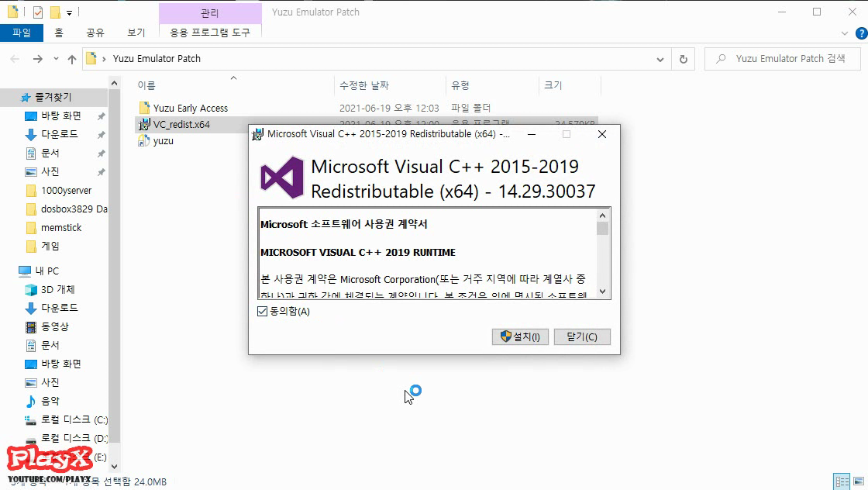Screen dimensions: 868x490
Task: Select the 관리 contextual tab
Action: tap(210, 12)
